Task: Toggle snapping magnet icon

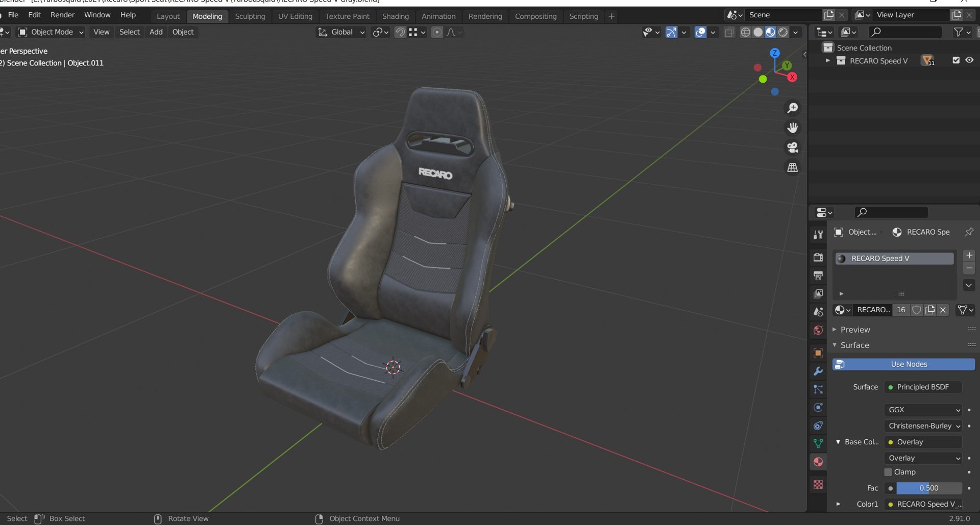Action: [x=400, y=32]
